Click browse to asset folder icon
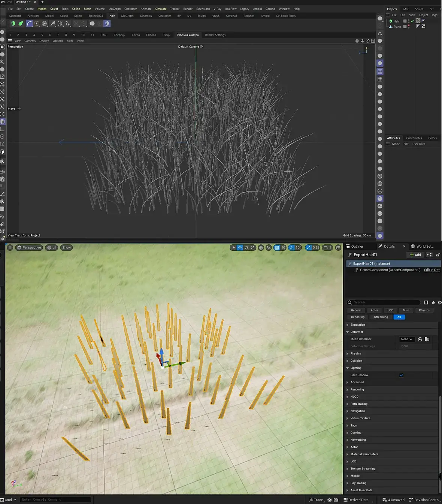Screen dimensions: 442x504 pos(427,339)
